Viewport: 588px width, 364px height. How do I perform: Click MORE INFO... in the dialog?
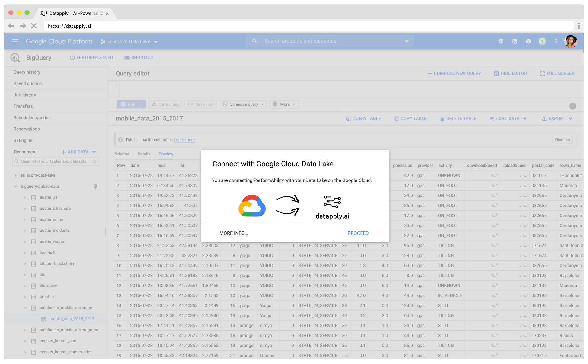coord(233,233)
